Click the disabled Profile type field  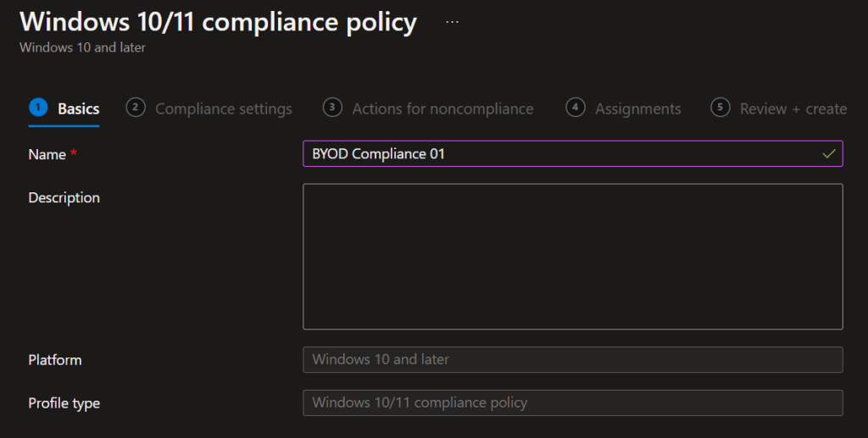click(x=572, y=402)
